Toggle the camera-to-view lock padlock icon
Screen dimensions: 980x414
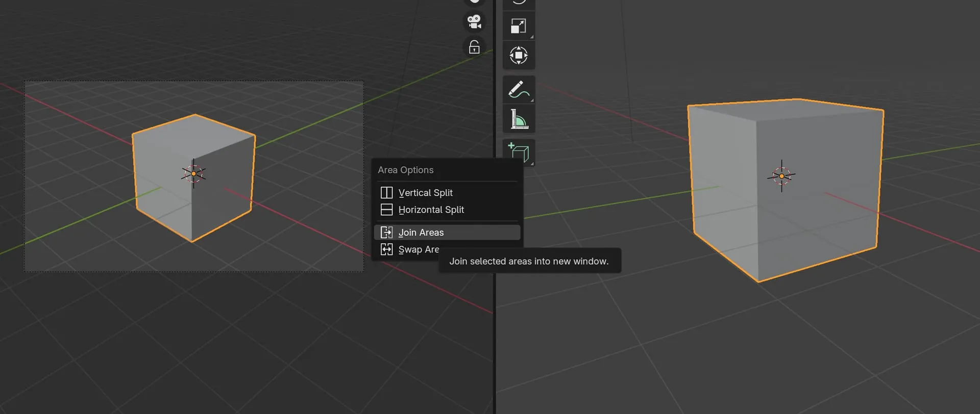[474, 47]
